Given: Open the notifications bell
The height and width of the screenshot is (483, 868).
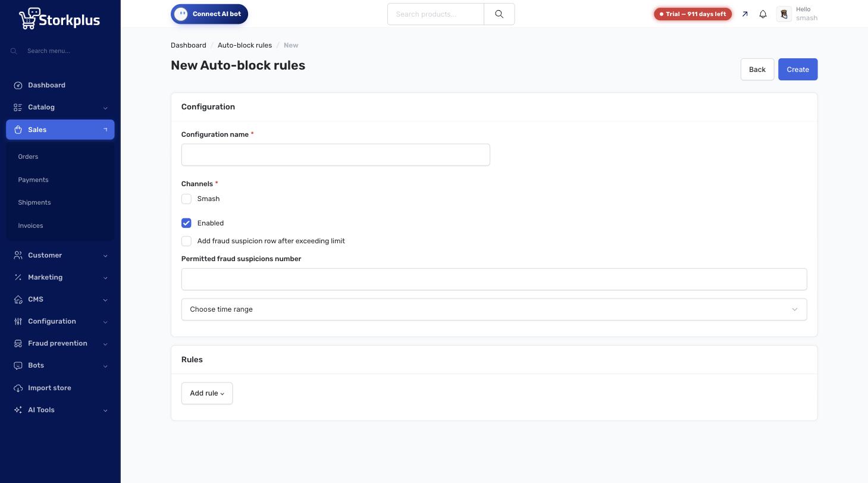Looking at the screenshot, I should point(763,14).
